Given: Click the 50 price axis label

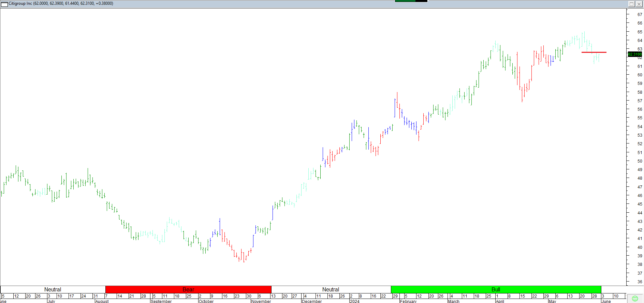Looking at the screenshot, I should [640, 161].
